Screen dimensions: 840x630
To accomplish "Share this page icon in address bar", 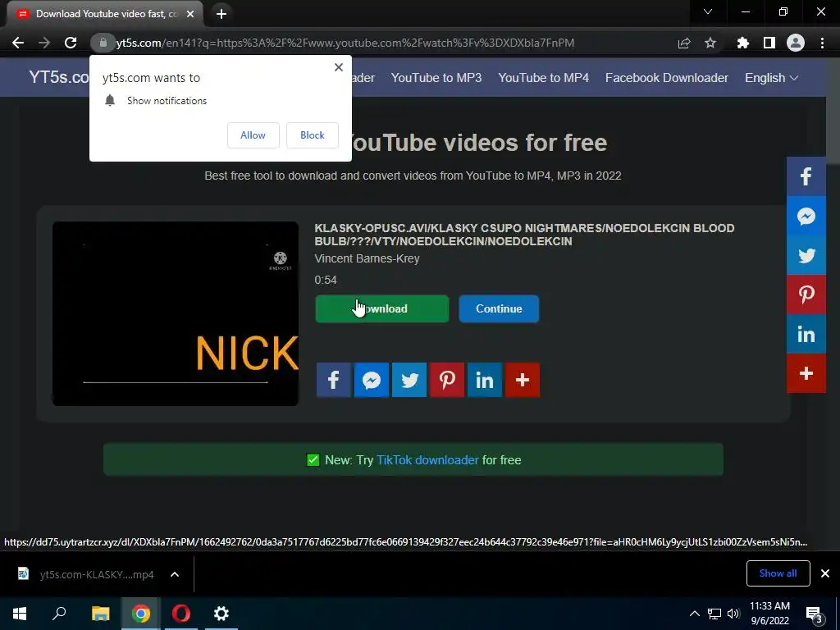I will [684, 43].
